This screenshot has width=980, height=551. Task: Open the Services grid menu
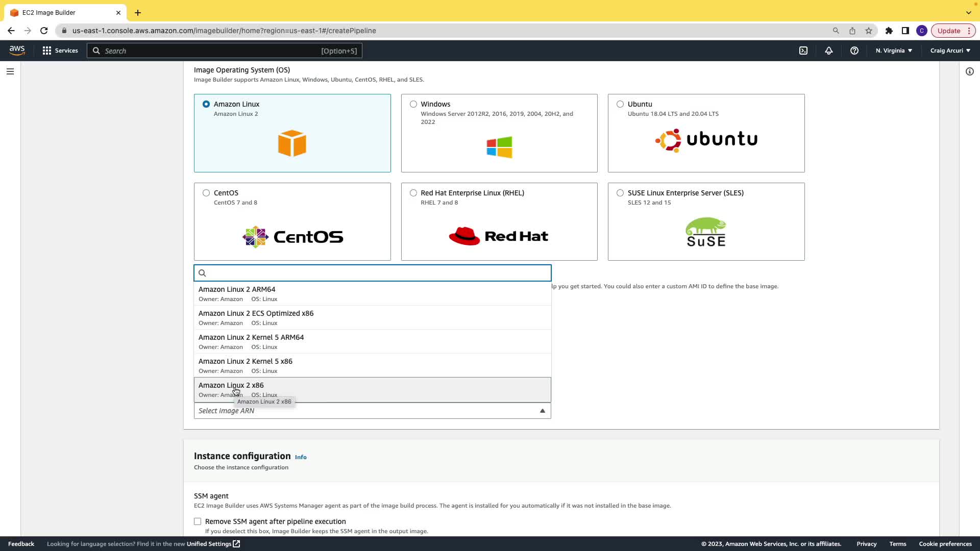click(x=60, y=51)
